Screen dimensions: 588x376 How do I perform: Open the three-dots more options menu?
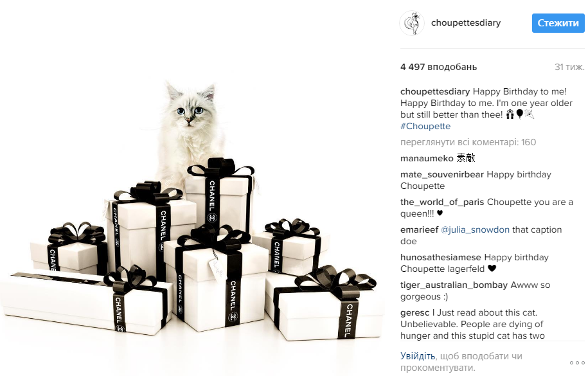577,363
